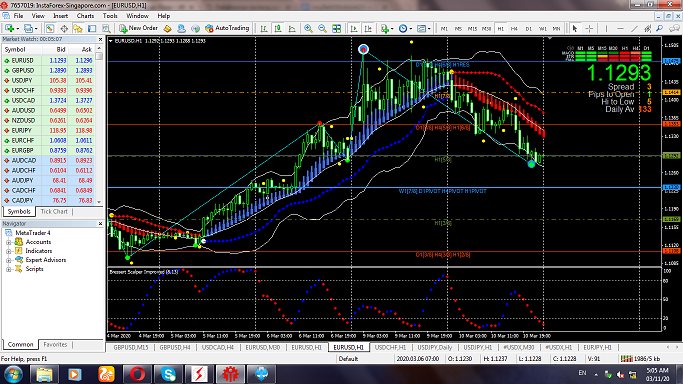Image resolution: width=683 pixels, height=384 pixels.
Task: Close the Market Watch panel
Action: point(100,39)
